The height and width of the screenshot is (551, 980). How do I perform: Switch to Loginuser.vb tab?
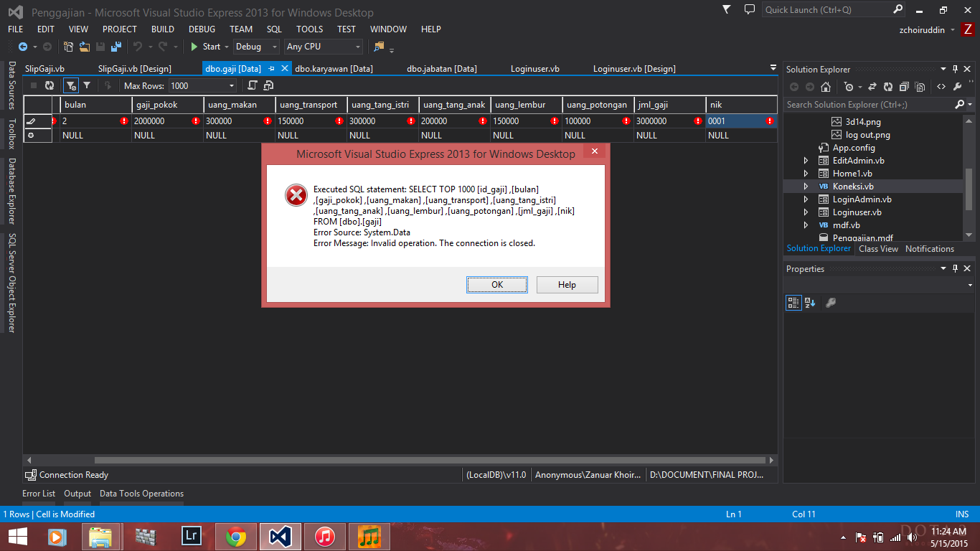535,69
